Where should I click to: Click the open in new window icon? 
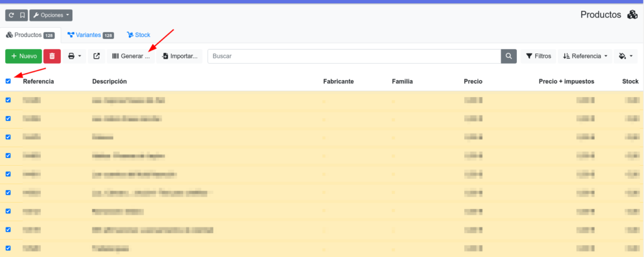pyautogui.click(x=96, y=56)
